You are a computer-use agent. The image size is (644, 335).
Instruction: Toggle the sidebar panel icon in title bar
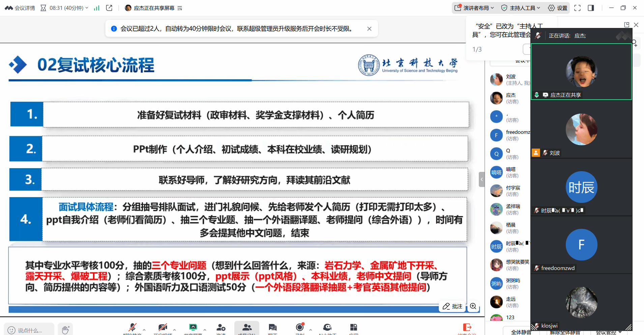click(x=591, y=8)
